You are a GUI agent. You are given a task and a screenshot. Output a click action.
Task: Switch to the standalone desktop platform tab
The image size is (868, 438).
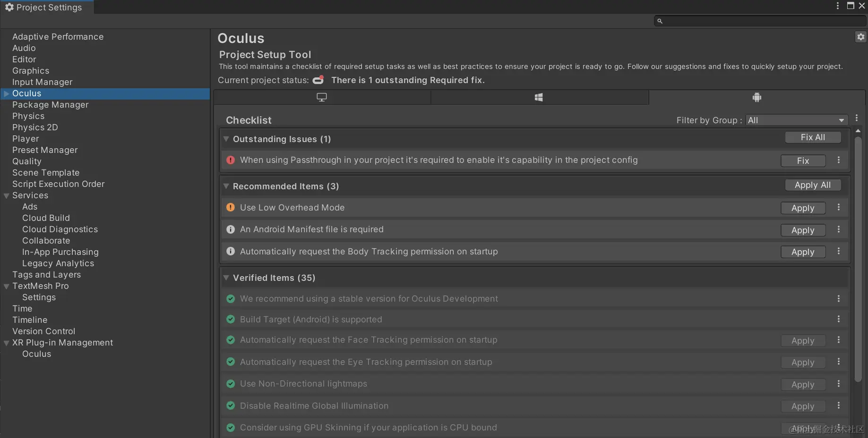tap(322, 97)
